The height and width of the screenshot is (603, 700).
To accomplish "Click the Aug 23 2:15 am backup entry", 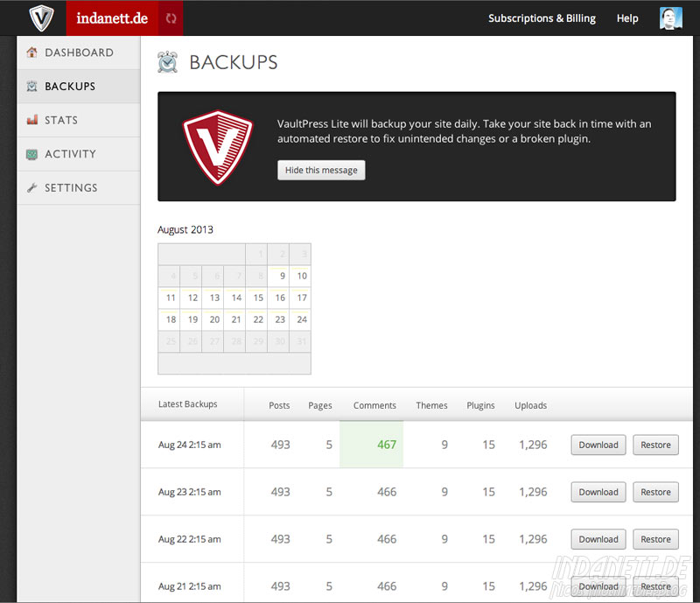I will point(189,492).
